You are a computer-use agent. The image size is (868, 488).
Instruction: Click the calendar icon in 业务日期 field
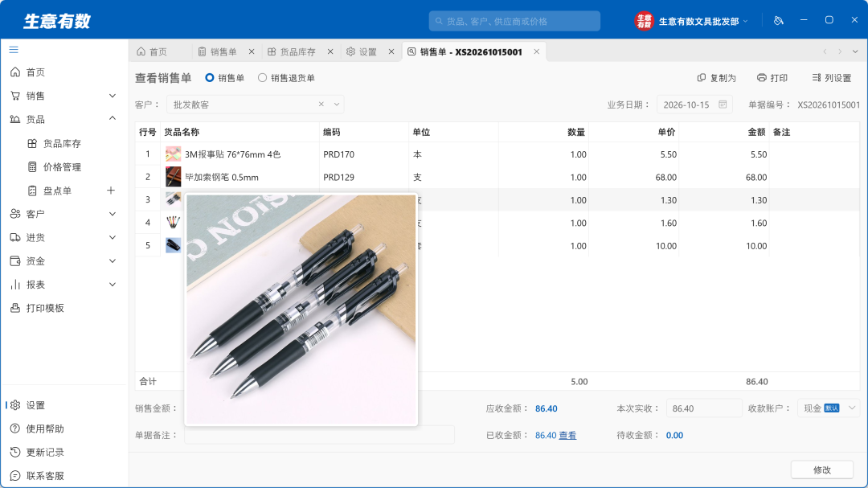pyautogui.click(x=723, y=105)
